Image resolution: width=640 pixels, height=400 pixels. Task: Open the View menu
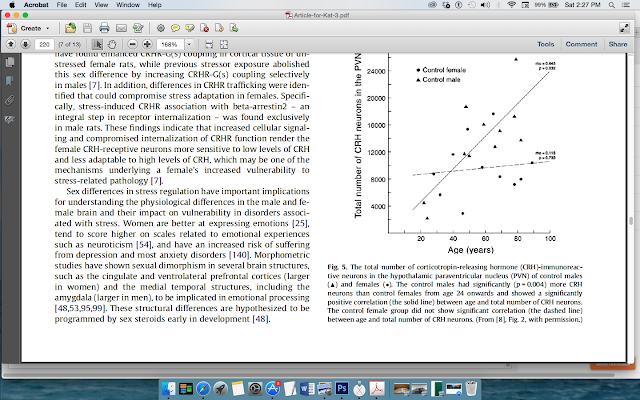[x=101, y=5]
